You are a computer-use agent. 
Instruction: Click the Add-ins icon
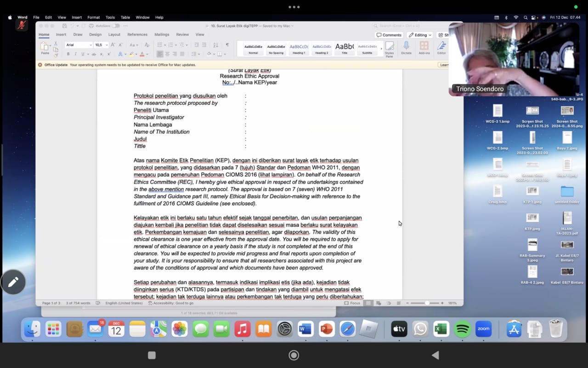[x=424, y=47]
